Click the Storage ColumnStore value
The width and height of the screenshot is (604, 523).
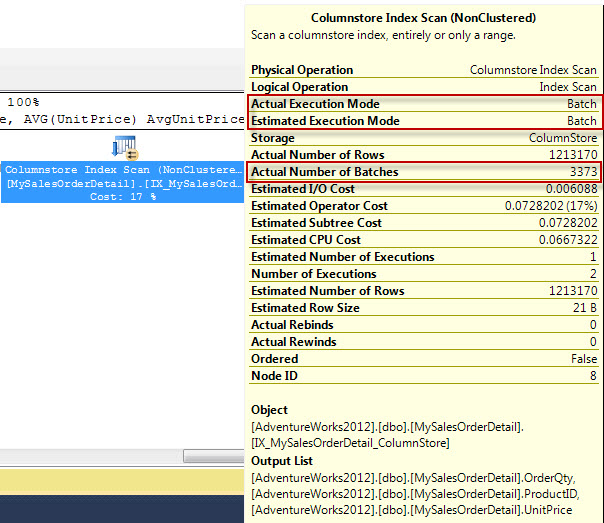[x=563, y=138]
